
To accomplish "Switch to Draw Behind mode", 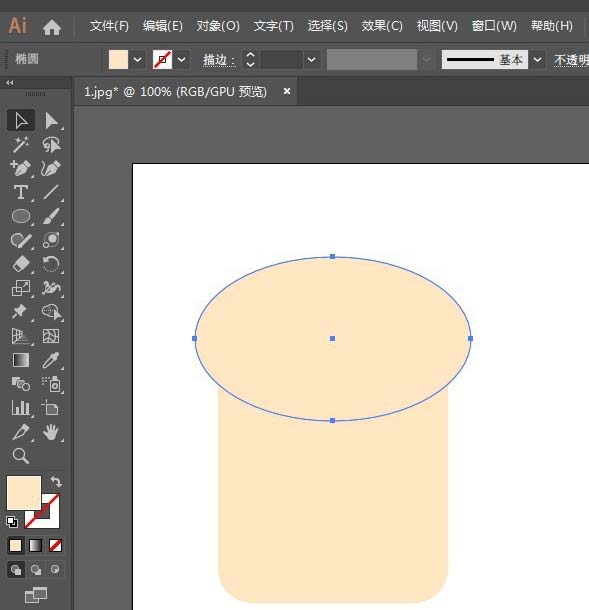I will [x=36, y=570].
